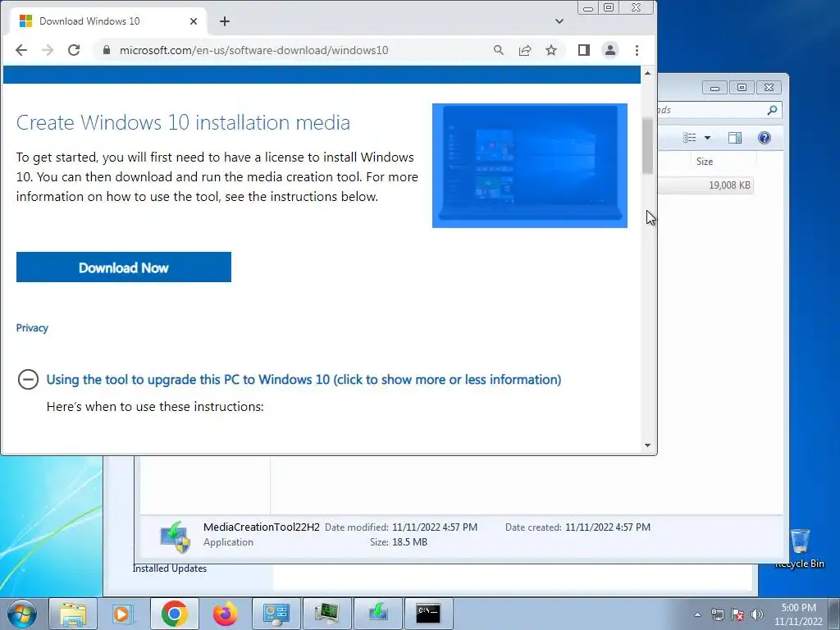The width and height of the screenshot is (840, 630).
Task: Open Control Panel taskbar icon
Action: coord(276,614)
